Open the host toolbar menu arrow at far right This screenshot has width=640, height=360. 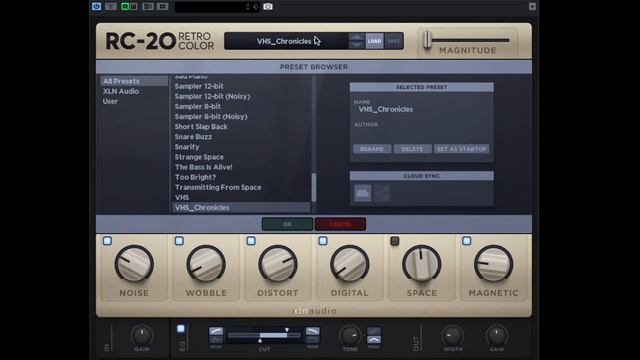pos(532,7)
